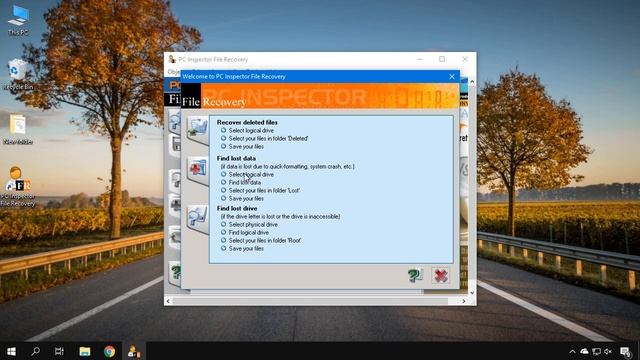This screenshot has width=640, height=360.
Task: Select the Recycle Bin desktop icon
Action: [17, 74]
